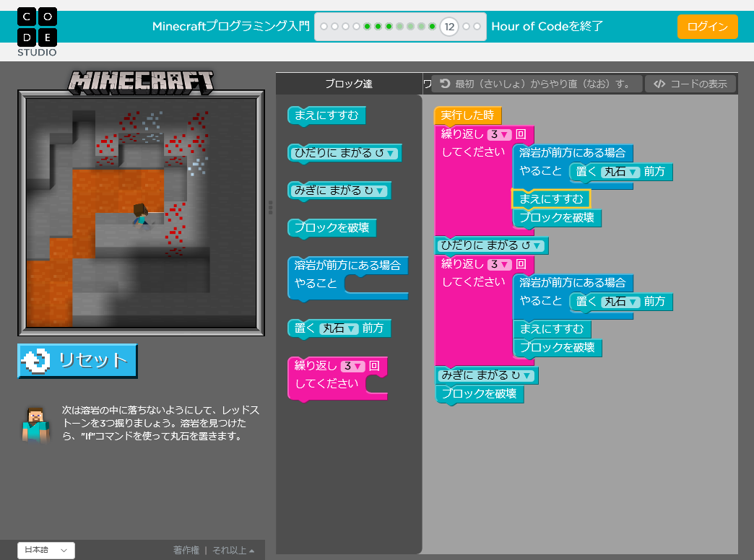The image size is (754, 560).
Task: Click the first level progress dot
Action: coord(324,27)
